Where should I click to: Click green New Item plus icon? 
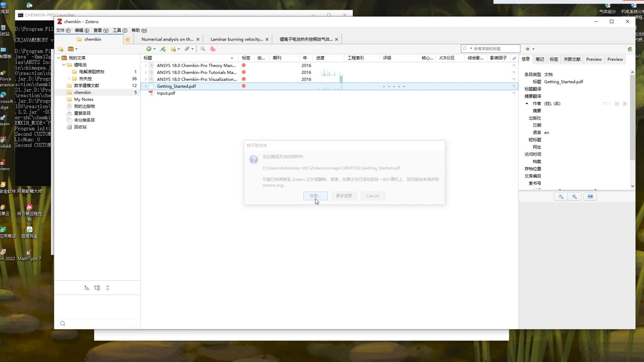(149, 49)
